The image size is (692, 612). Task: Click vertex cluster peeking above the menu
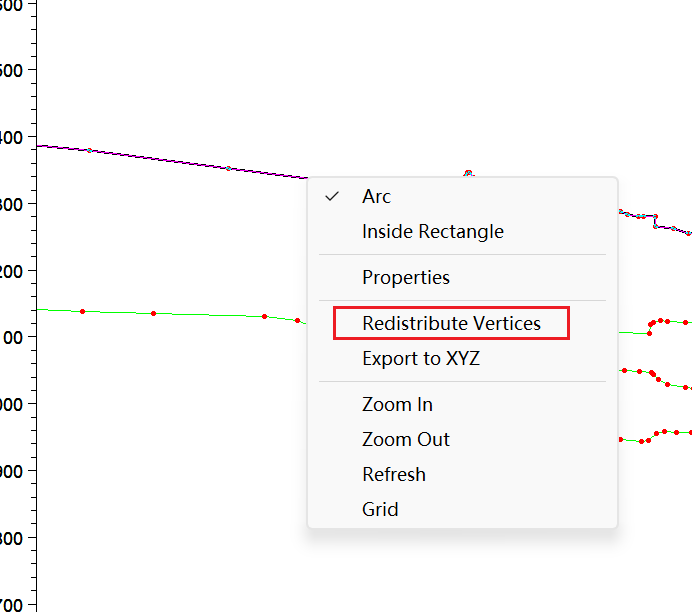coord(469,173)
